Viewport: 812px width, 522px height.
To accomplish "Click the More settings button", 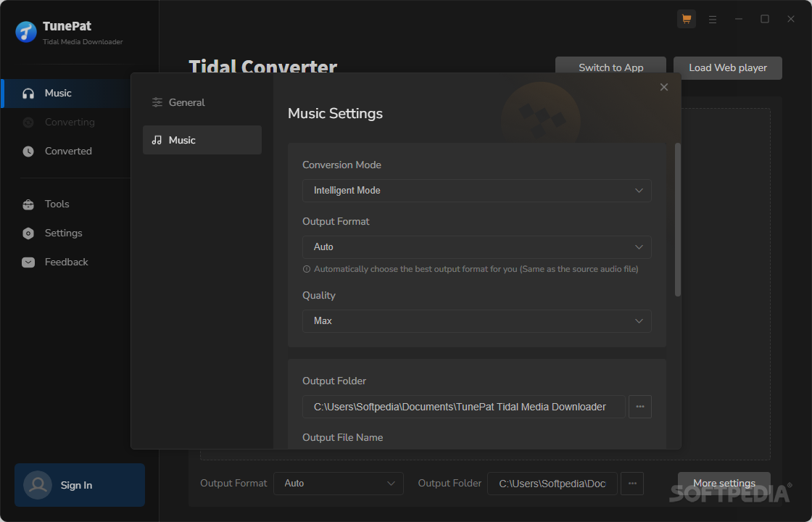I will click(x=724, y=483).
